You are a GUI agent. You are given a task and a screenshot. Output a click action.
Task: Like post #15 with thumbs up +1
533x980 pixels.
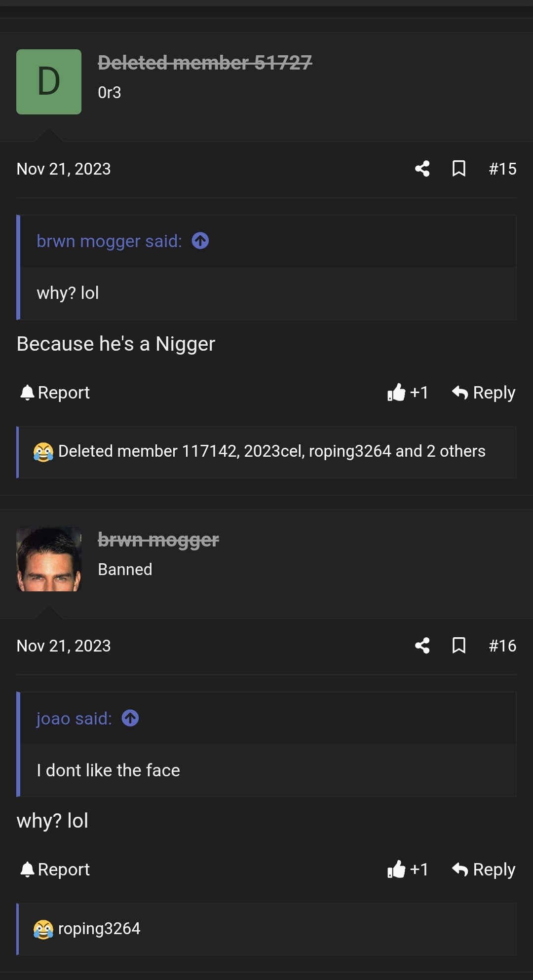pos(408,393)
